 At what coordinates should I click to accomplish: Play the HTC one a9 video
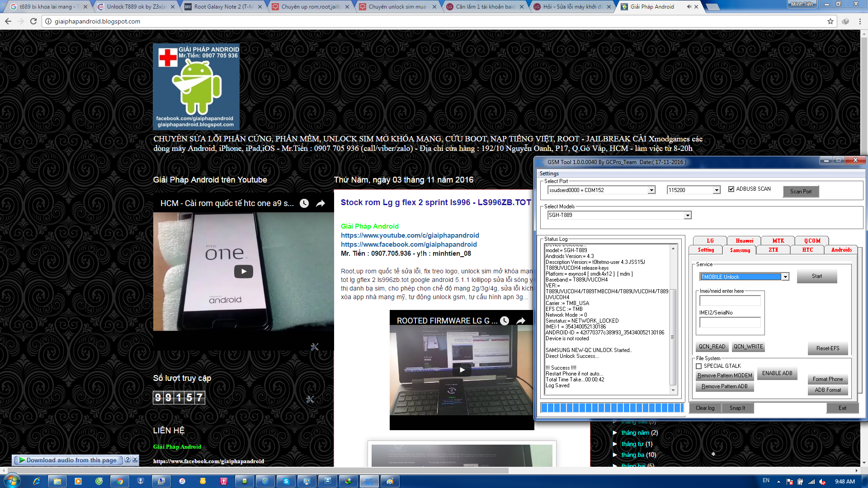244,272
